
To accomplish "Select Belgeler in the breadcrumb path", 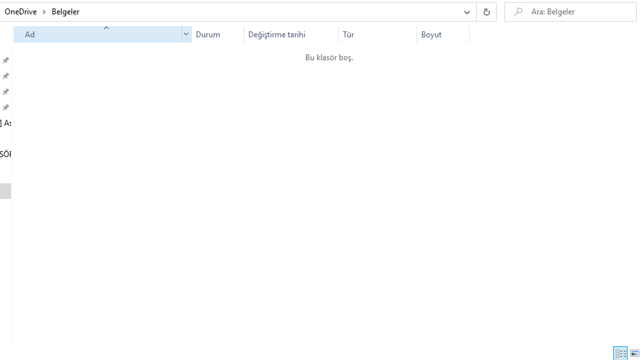I will coord(66,12).
